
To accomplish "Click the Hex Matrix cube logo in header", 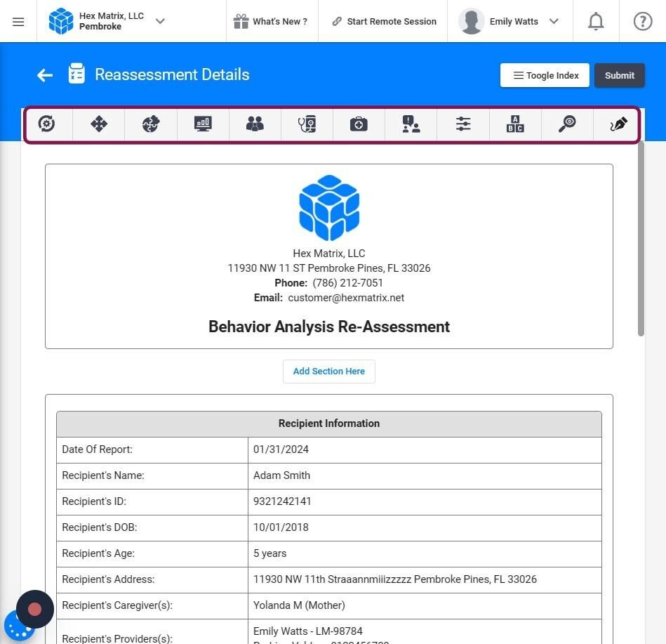I will click(x=61, y=21).
